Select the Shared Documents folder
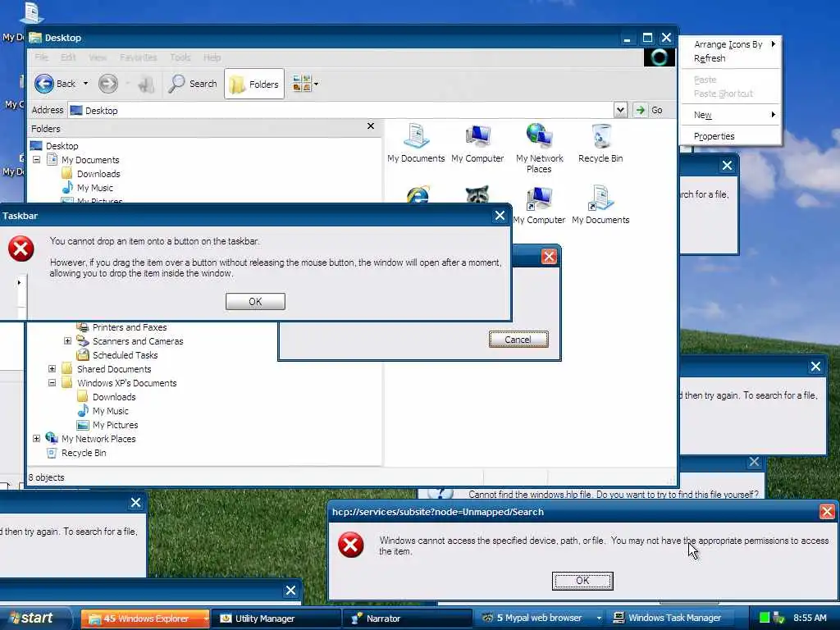 pos(113,368)
